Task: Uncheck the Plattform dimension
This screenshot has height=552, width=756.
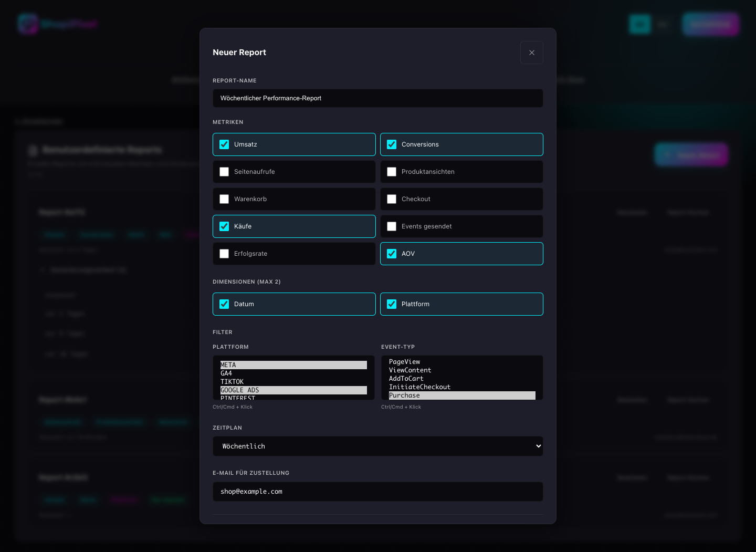Action: coord(392,304)
